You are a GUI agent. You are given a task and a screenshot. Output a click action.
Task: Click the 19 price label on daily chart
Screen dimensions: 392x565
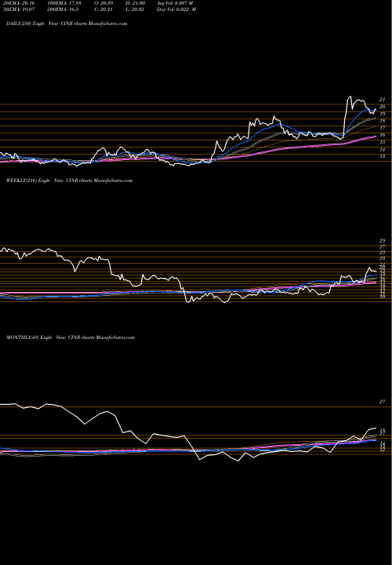[x=383, y=114]
